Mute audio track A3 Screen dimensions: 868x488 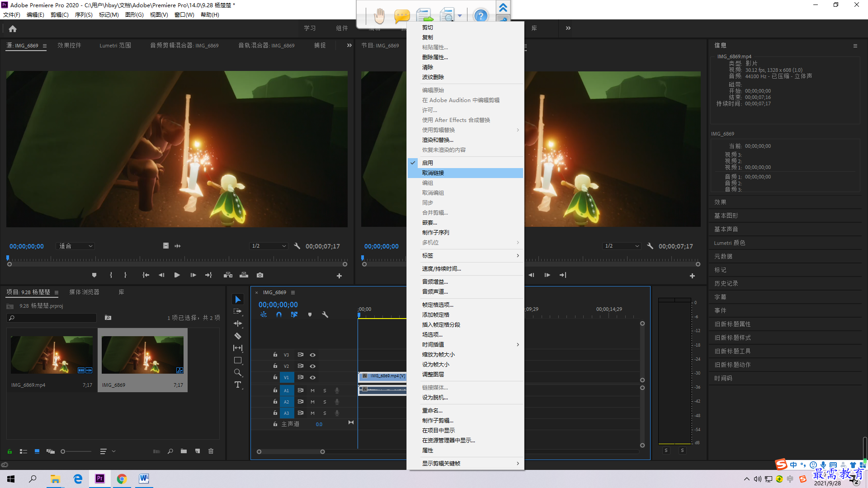312,413
